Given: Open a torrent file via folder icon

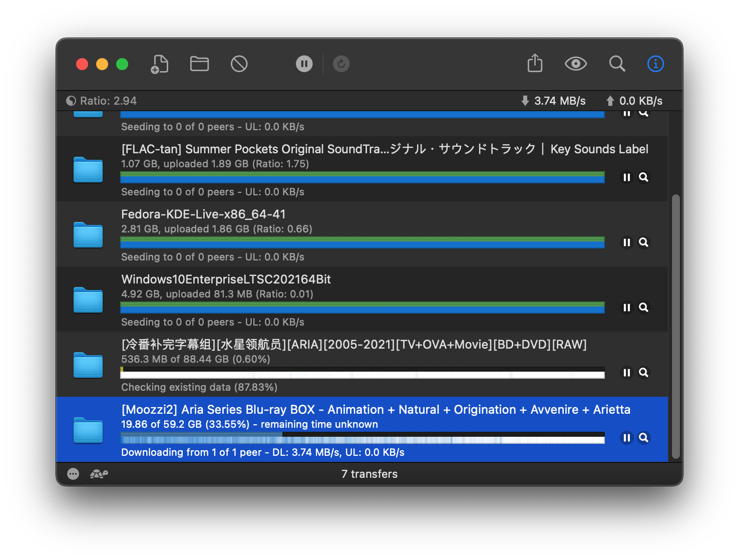Looking at the screenshot, I should (199, 64).
